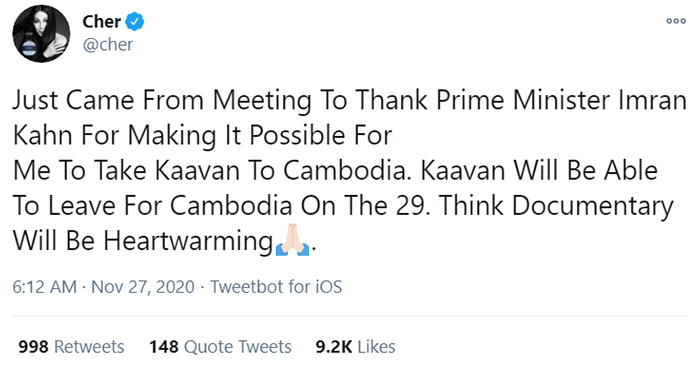Click the word Documentary in the tweet
This screenshot has width=700, height=367.
[592, 207]
